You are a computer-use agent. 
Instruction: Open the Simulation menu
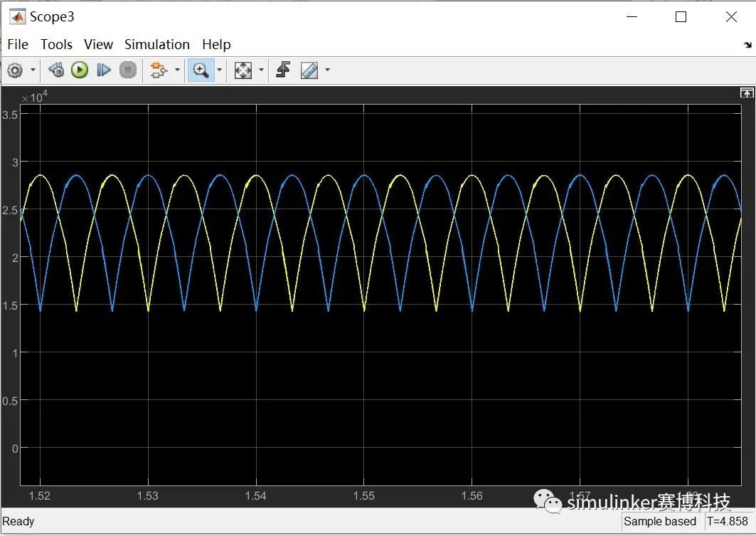(157, 44)
